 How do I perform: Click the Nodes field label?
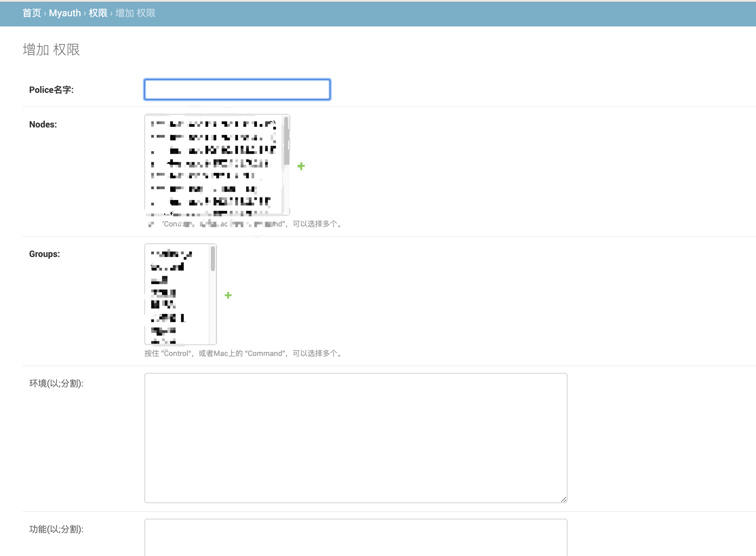click(43, 124)
